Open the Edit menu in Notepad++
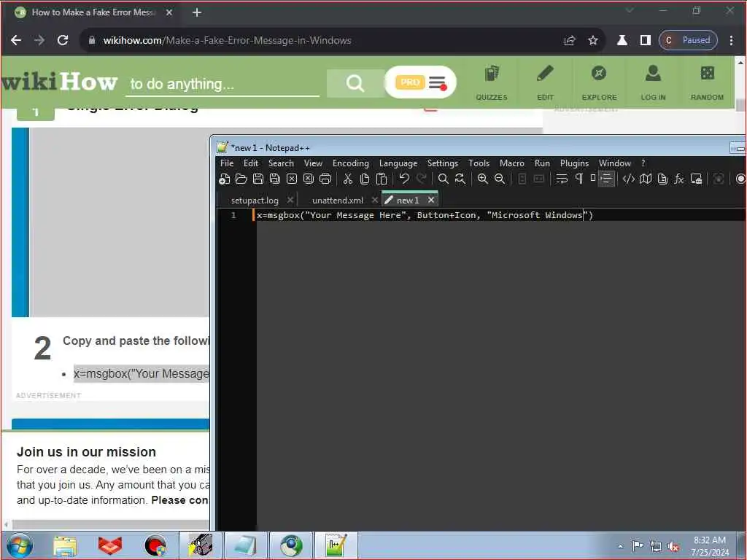 (x=251, y=163)
